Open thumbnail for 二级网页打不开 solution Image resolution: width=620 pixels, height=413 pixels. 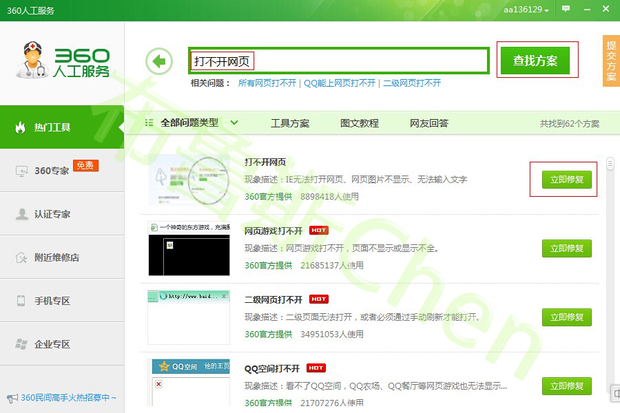189,317
